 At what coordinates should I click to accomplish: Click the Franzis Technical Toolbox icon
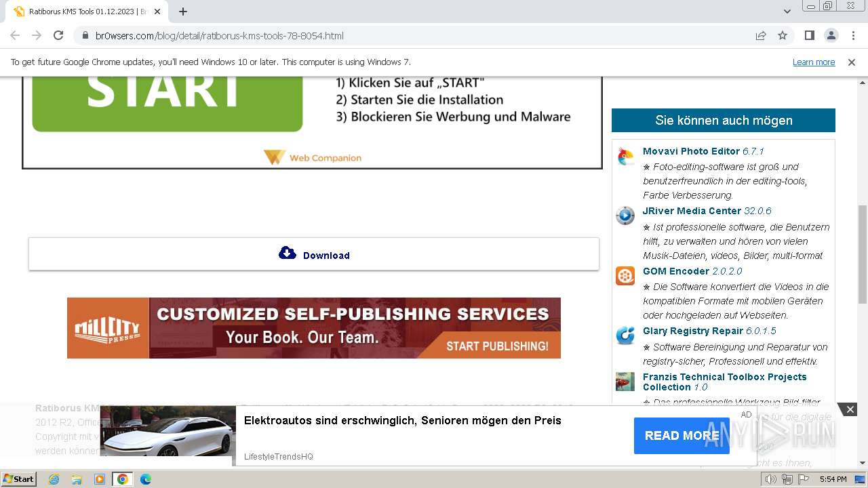click(625, 382)
